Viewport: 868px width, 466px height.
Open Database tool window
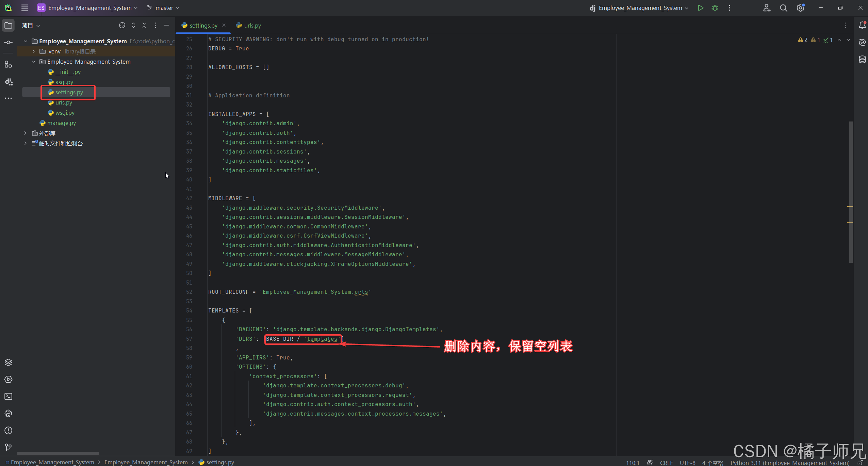[x=862, y=59]
